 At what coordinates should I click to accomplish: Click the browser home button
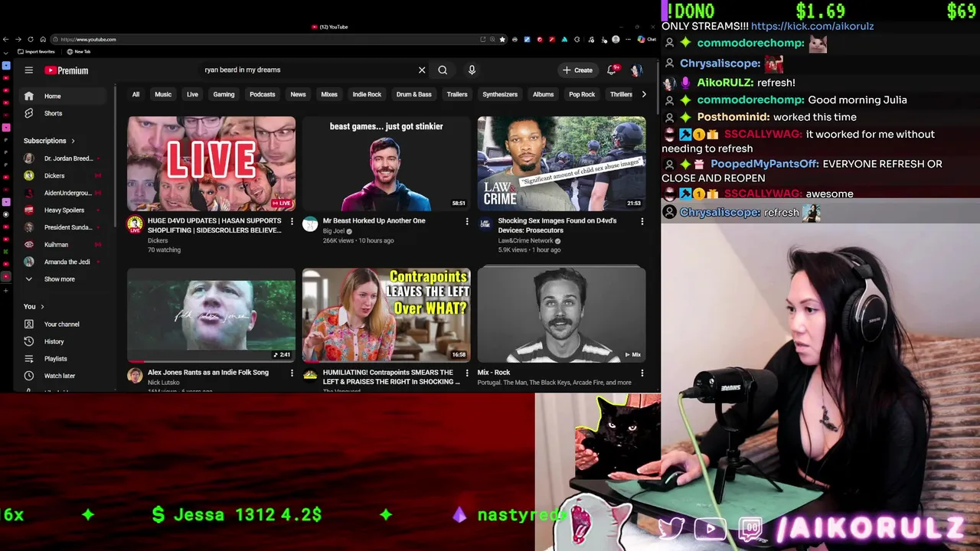[43, 39]
